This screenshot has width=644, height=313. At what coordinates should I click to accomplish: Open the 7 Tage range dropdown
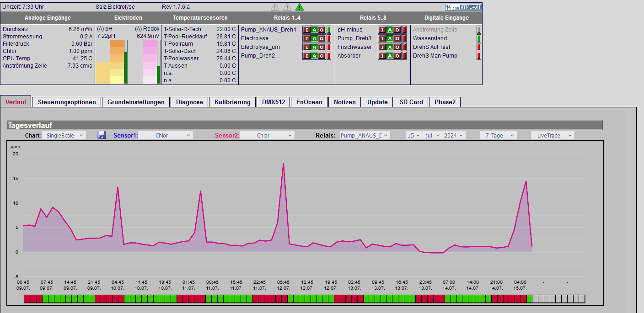(x=498, y=135)
